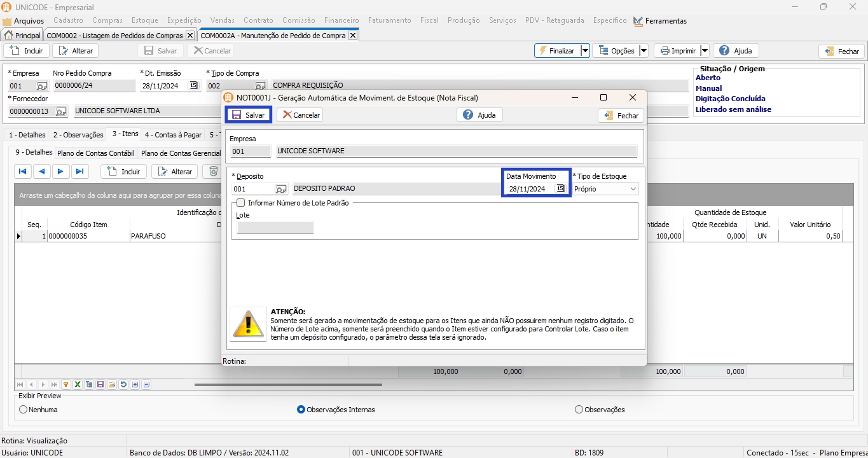The height and width of the screenshot is (458, 868).
Task: Expand the Imprimir dropdown arrow
Action: (x=705, y=51)
